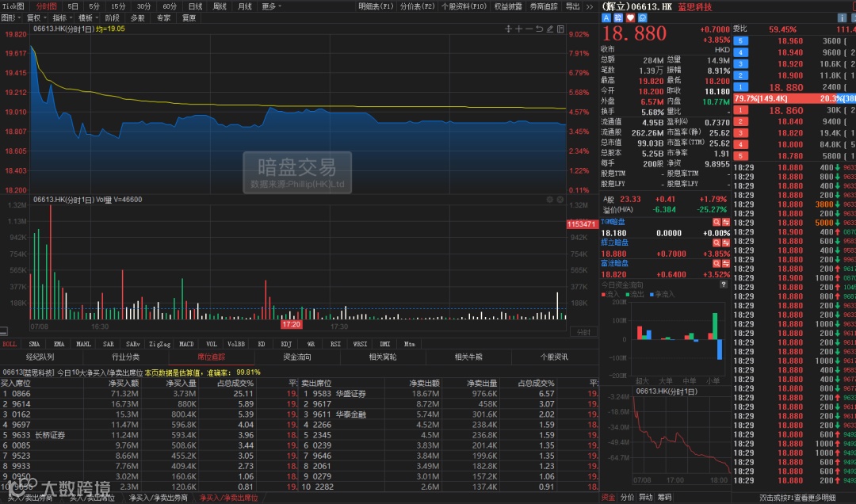Click the 多股 toolbar button

tap(138, 18)
